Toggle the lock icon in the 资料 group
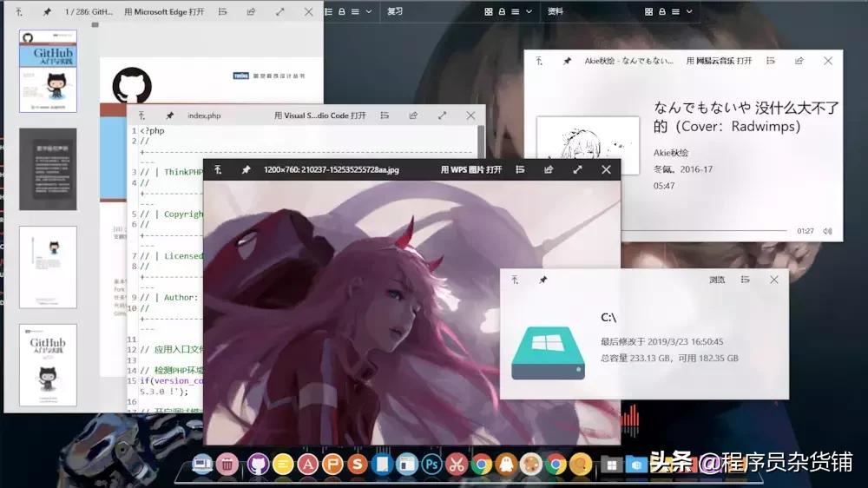 tap(662, 11)
